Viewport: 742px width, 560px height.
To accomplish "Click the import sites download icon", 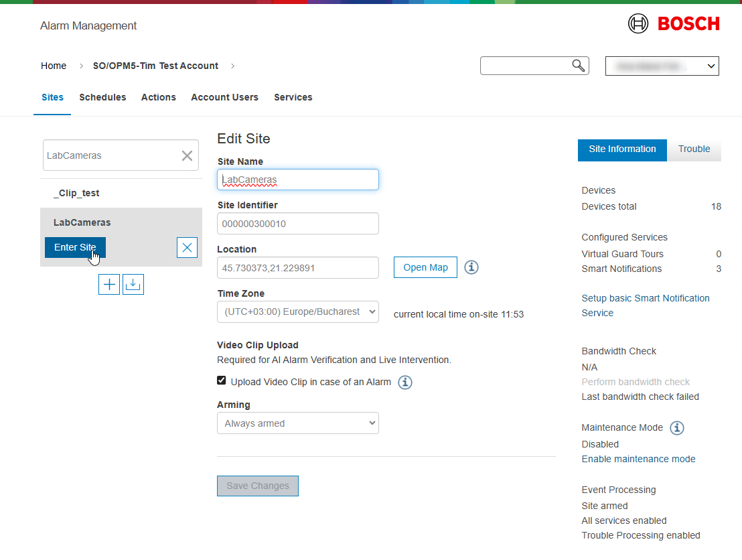I will pyautogui.click(x=133, y=284).
